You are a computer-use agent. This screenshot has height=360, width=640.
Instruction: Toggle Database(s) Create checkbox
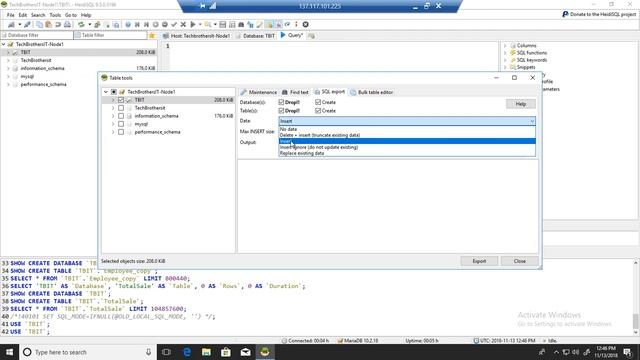318,102
